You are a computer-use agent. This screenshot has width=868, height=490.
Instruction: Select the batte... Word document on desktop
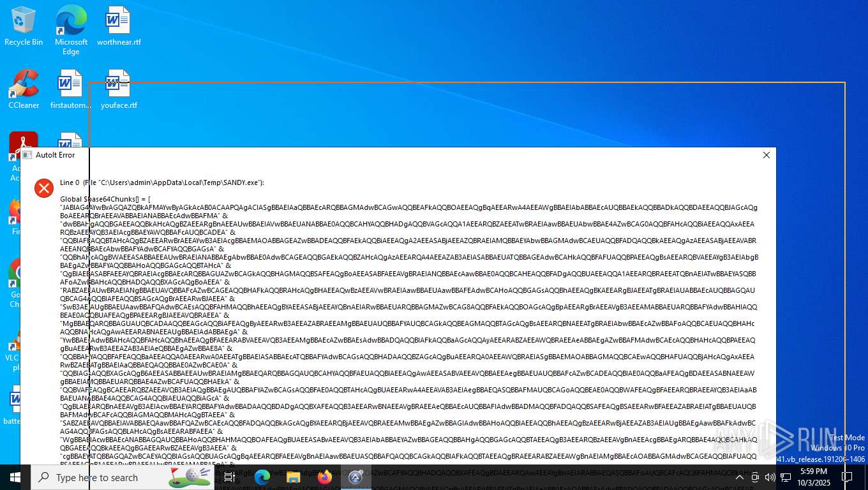13,405
